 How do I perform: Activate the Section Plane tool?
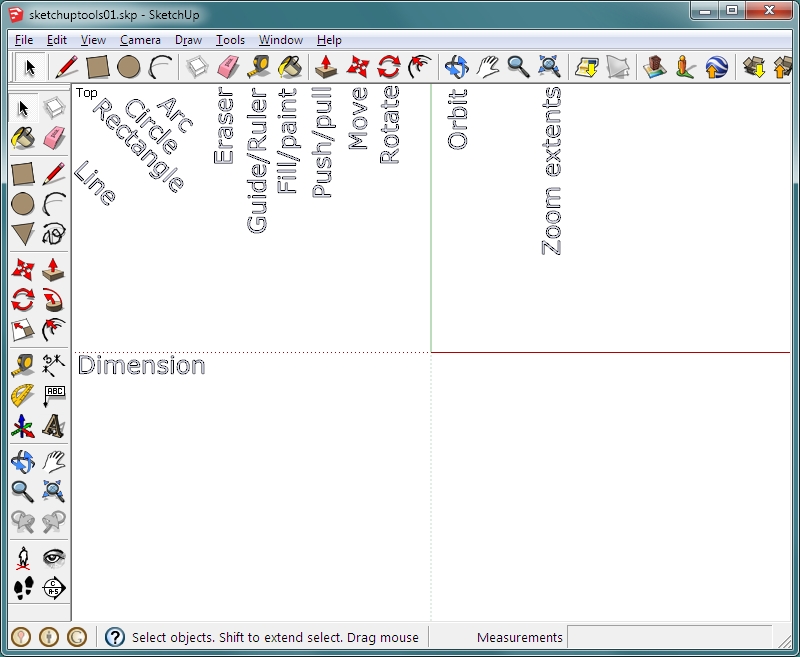pyautogui.click(x=54, y=588)
